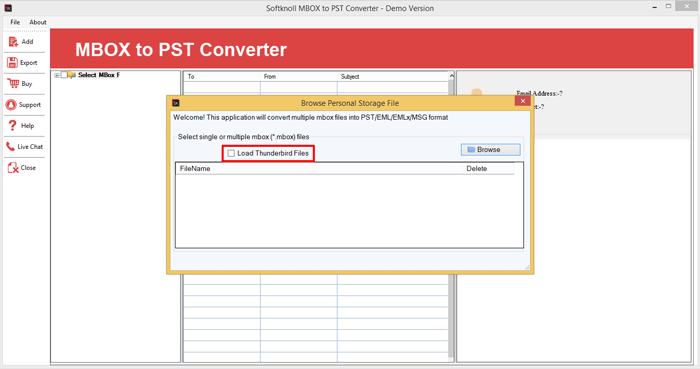Screen dimensions: 700x369
Task: Click the Buy shopping cart icon
Action: (13, 83)
